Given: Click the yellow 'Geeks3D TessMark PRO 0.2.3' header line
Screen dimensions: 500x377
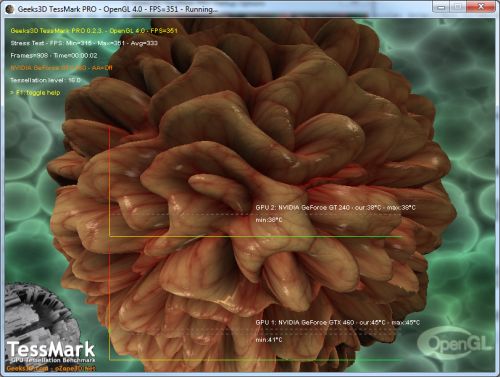Looking at the screenshot, I should 94,31.
